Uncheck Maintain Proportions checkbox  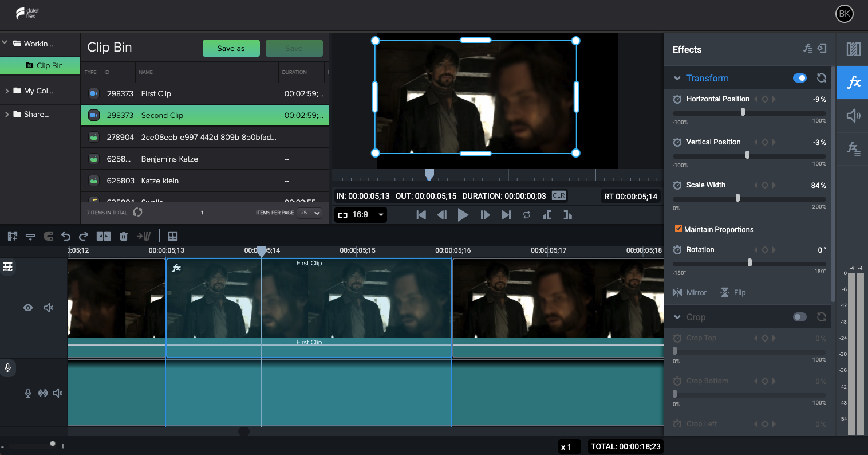point(678,229)
